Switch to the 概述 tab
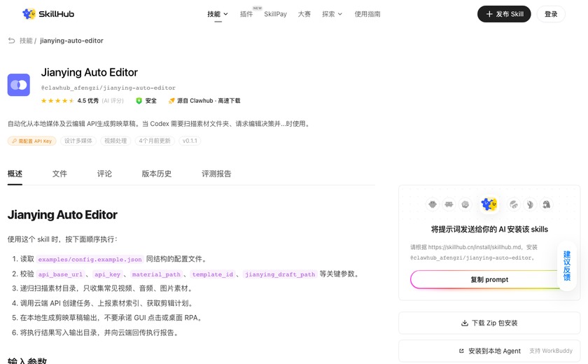 (15, 174)
